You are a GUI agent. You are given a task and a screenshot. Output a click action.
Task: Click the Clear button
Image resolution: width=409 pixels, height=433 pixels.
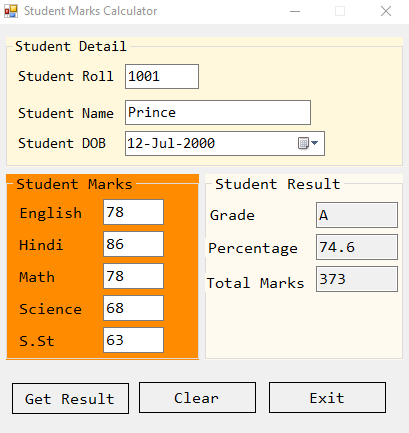pos(197,398)
